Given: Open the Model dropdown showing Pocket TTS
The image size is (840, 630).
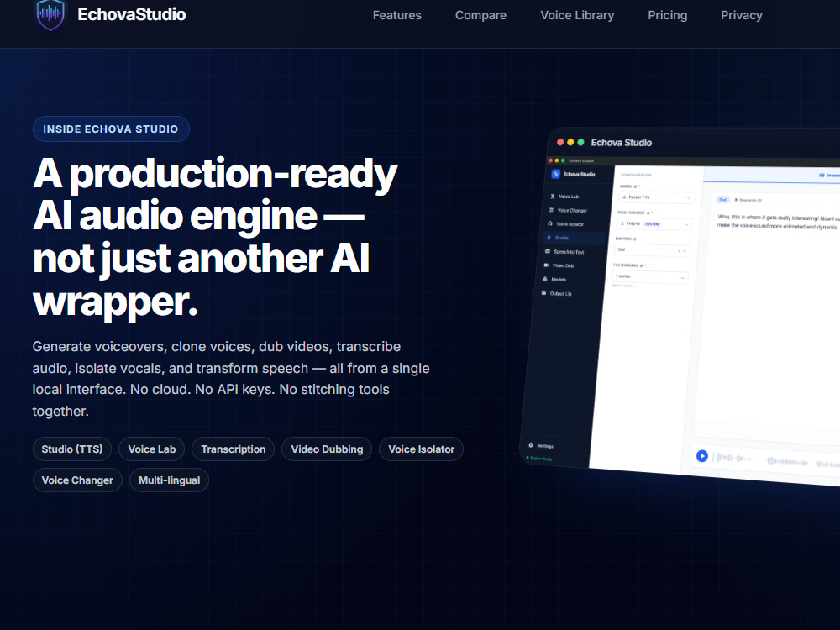Looking at the screenshot, I should point(656,197).
